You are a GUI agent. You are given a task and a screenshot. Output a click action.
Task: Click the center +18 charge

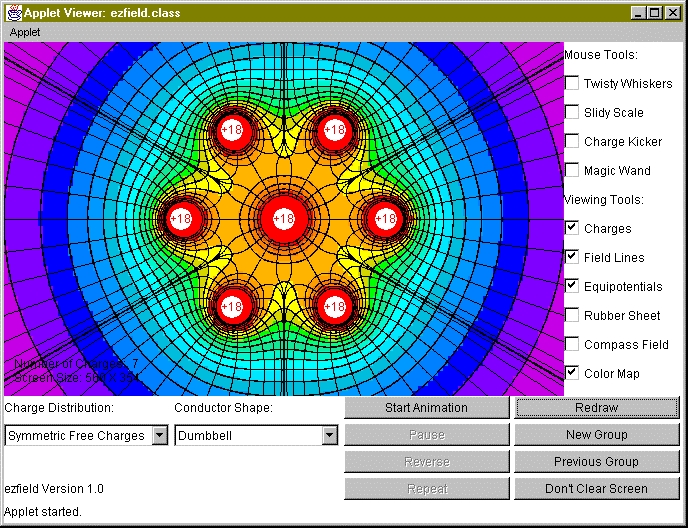[x=283, y=218]
